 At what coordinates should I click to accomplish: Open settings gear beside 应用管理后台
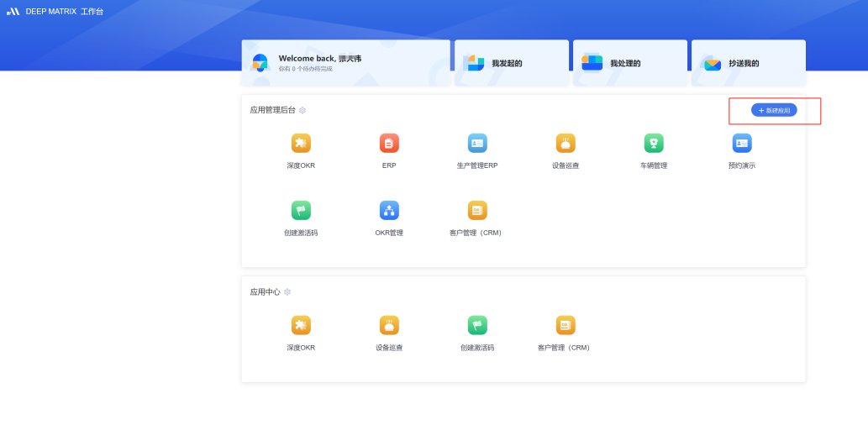[302, 110]
